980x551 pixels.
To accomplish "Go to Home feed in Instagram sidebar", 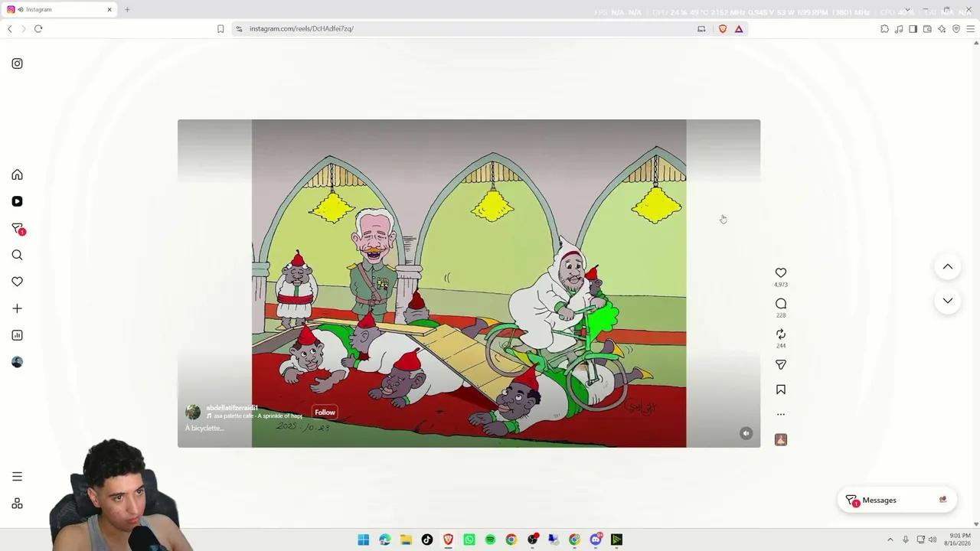I will point(17,175).
